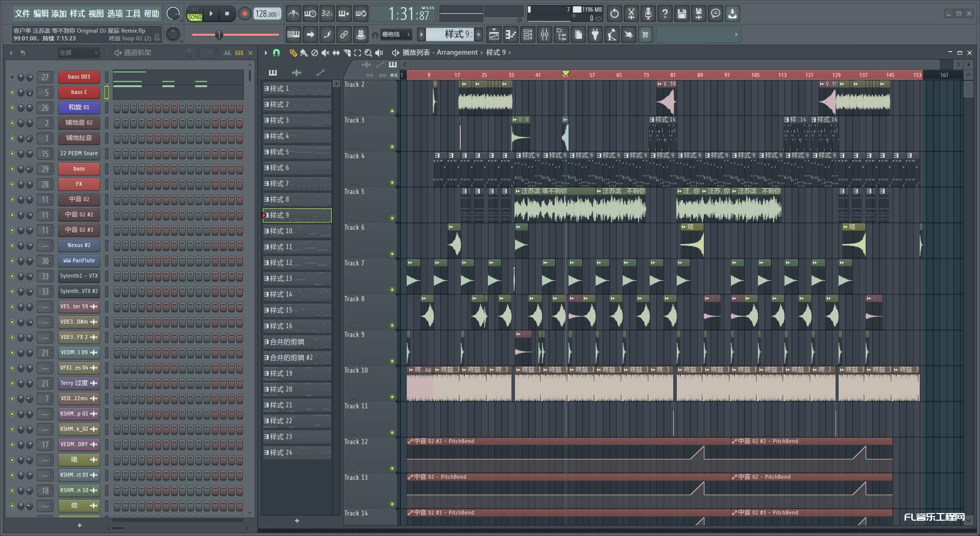Open the playlist options menu arrow

click(x=266, y=53)
